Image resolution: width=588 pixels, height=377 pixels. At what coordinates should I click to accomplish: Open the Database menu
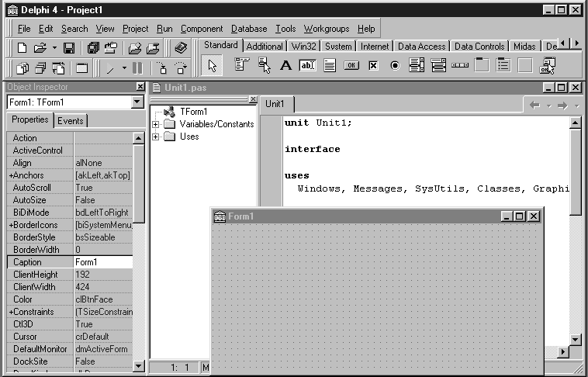pyautogui.click(x=249, y=29)
